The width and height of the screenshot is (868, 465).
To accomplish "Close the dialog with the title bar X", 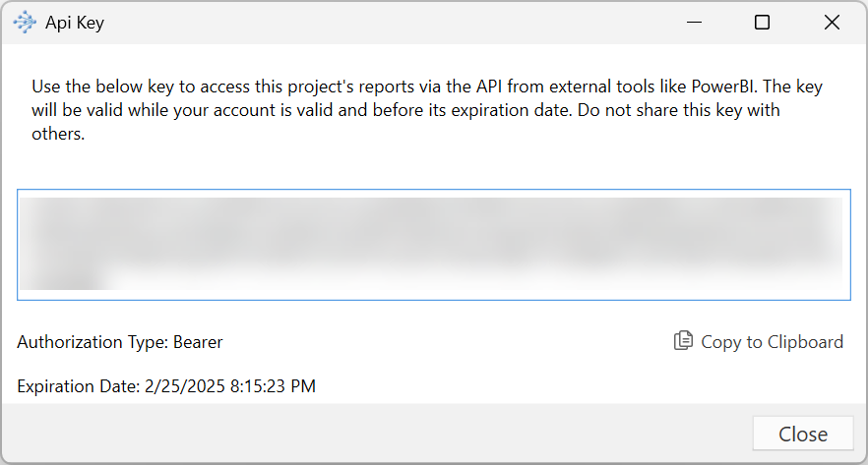I will (x=832, y=23).
